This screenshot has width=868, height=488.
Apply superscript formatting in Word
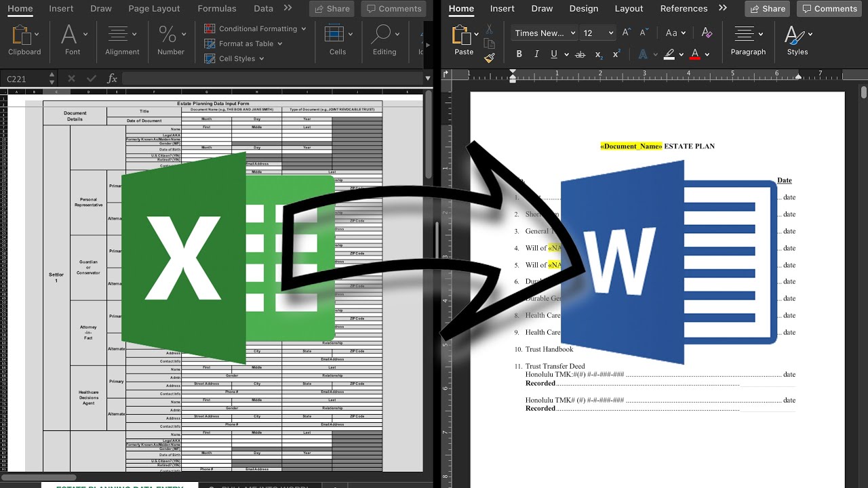pyautogui.click(x=616, y=54)
